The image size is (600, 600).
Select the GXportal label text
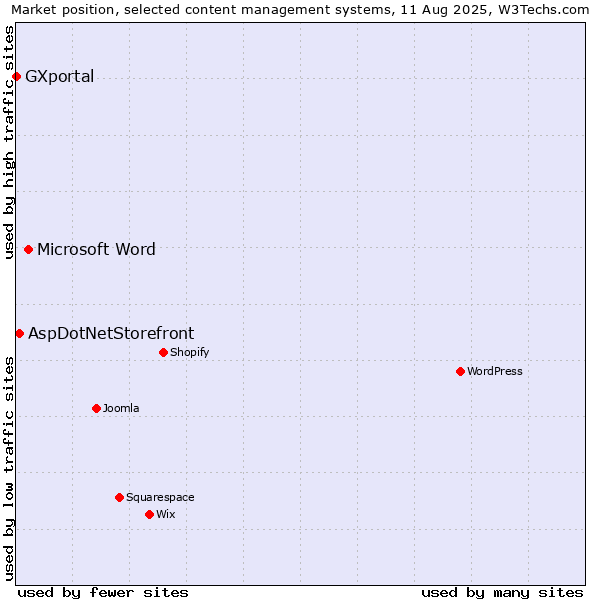(59, 77)
